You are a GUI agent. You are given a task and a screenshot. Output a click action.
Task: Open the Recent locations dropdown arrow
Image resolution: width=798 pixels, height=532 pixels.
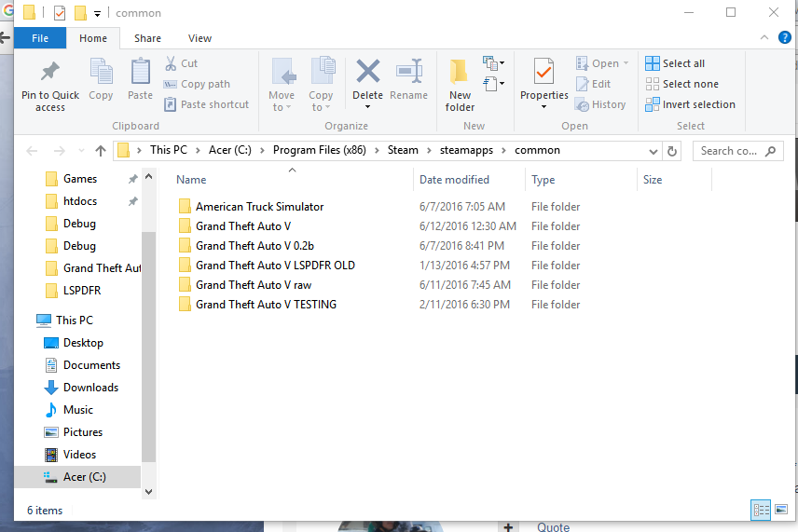[81, 151]
